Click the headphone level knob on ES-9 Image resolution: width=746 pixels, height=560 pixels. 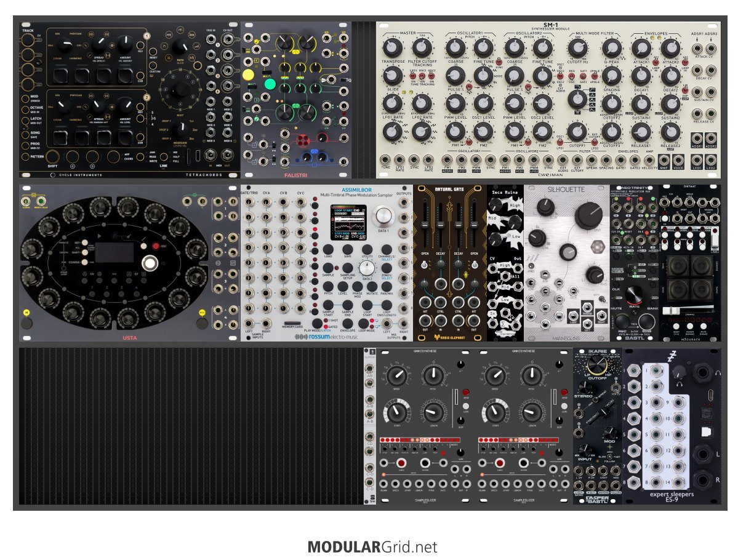click(680, 372)
